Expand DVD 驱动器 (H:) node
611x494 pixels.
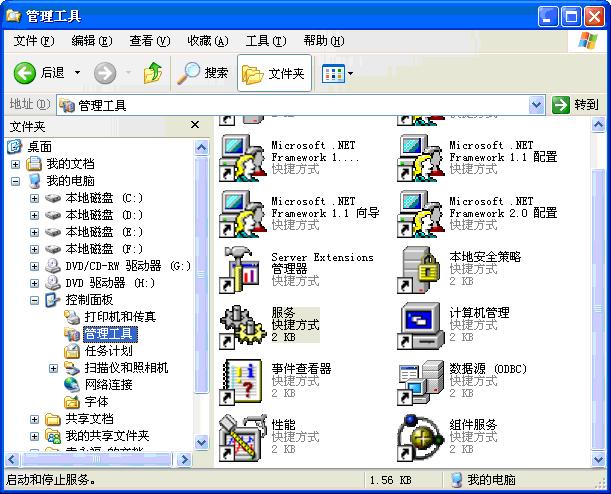tap(34, 283)
